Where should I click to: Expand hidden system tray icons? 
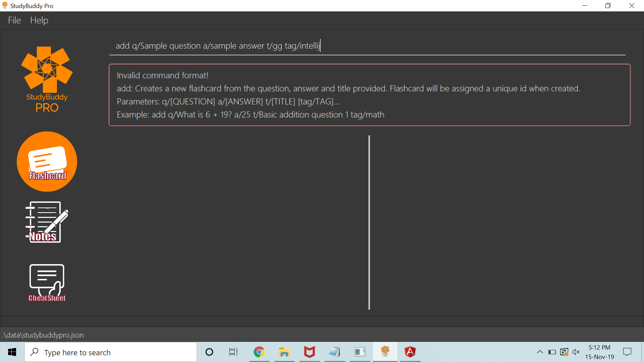[x=540, y=352]
